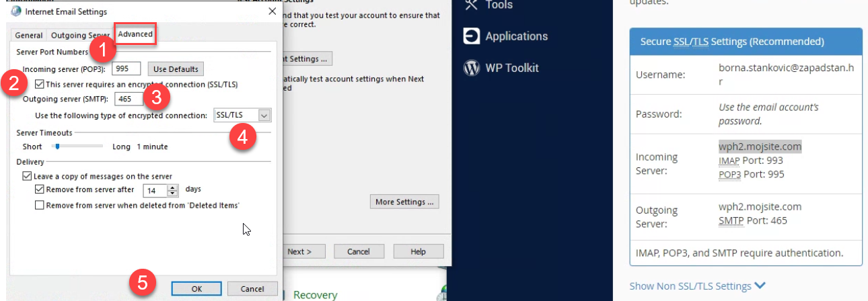Expand 'Show Non SSL/TLS Settings' chevron
Viewport: 868px width, 301px height.
(760, 286)
